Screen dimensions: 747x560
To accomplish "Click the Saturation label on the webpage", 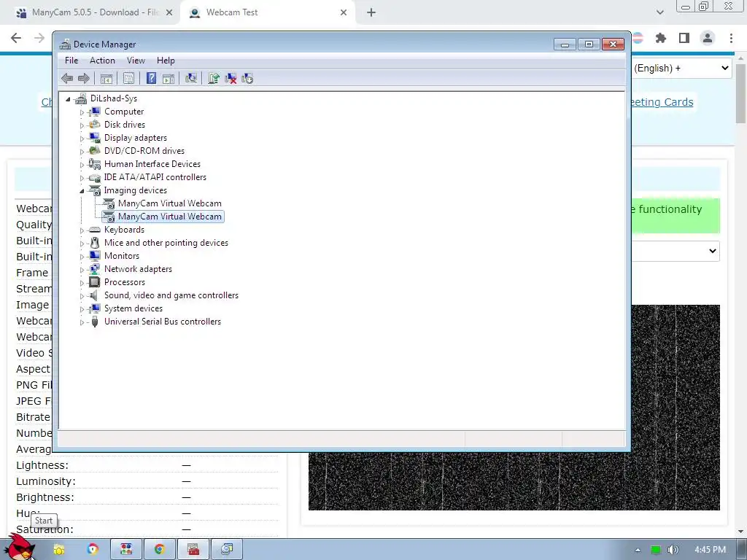I will click(44, 529).
